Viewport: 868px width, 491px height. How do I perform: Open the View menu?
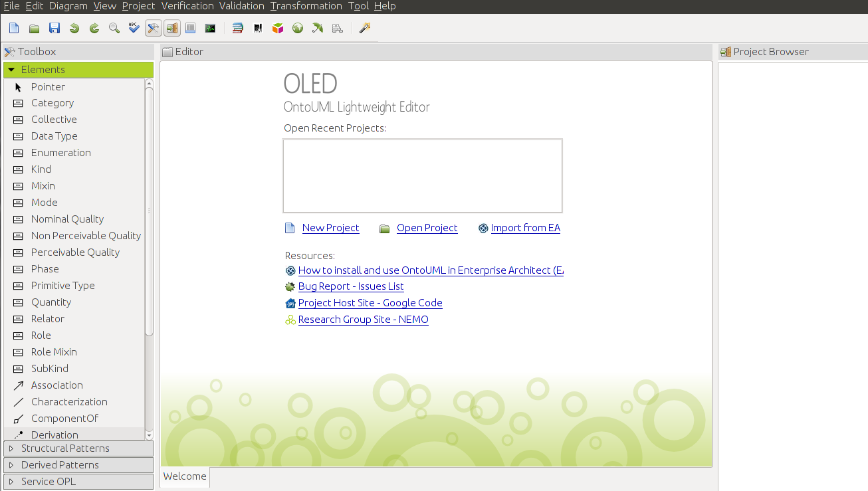tap(105, 6)
